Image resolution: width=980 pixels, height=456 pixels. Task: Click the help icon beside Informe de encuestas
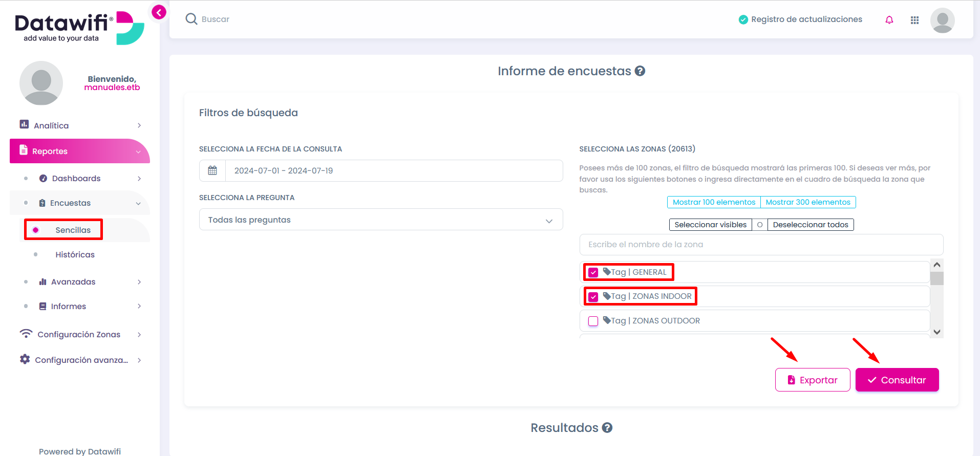[x=640, y=71]
